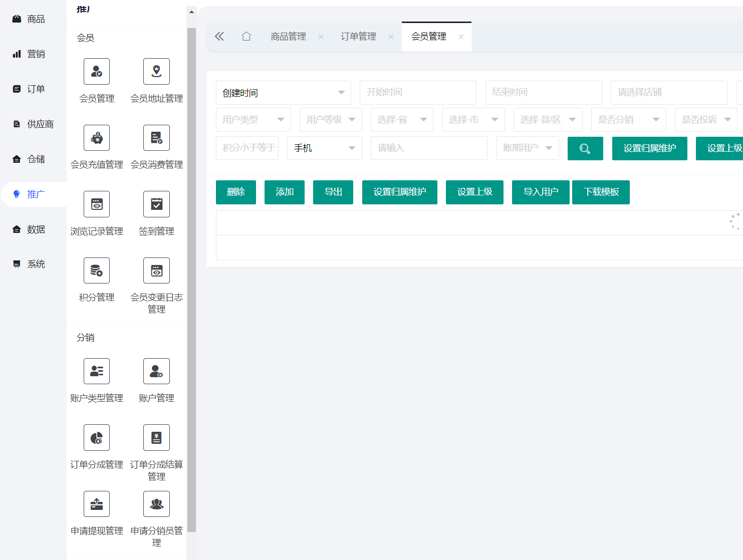The width and height of the screenshot is (743, 560).
Task: Click the 导出 button
Action: [x=333, y=192]
